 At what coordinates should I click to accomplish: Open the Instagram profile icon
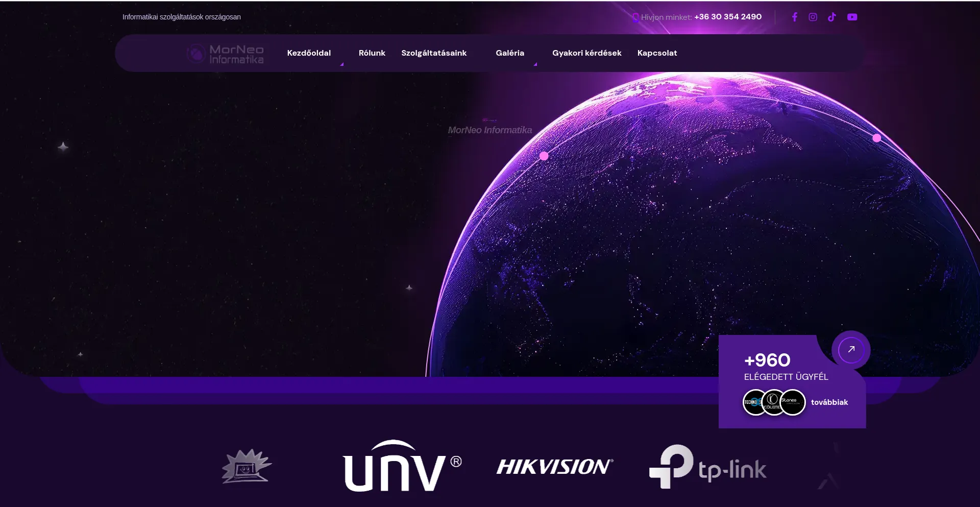pos(813,17)
